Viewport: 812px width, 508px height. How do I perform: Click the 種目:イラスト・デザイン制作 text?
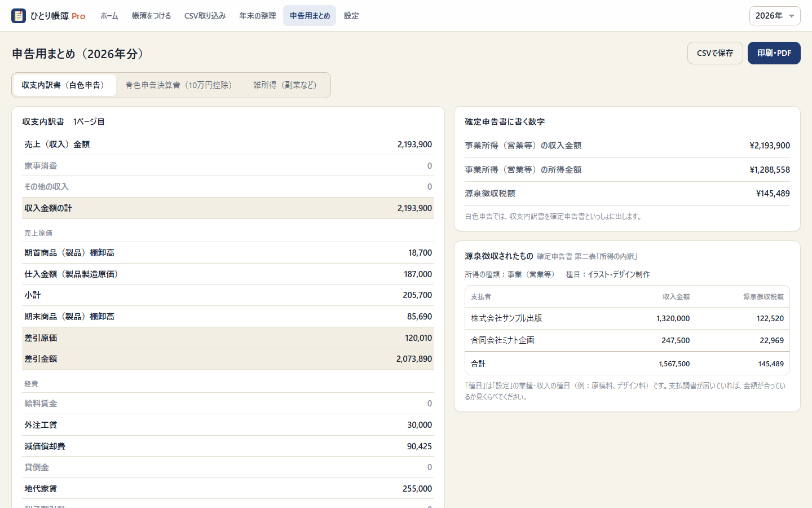(608, 274)
